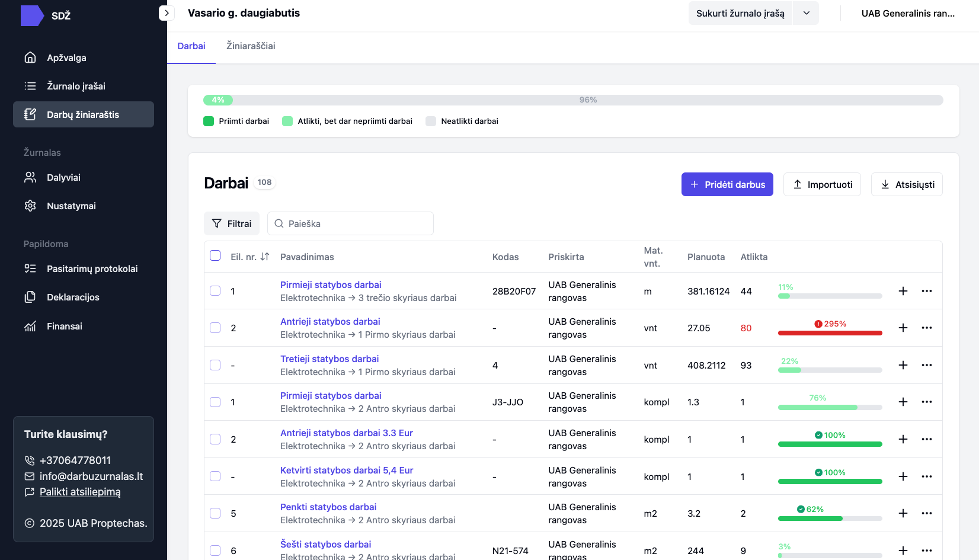The image size is (979, 560).
Task: Click plus icon on Tretieji statybos darbai row
Action: pyautogui.click(x=903, y=365)
